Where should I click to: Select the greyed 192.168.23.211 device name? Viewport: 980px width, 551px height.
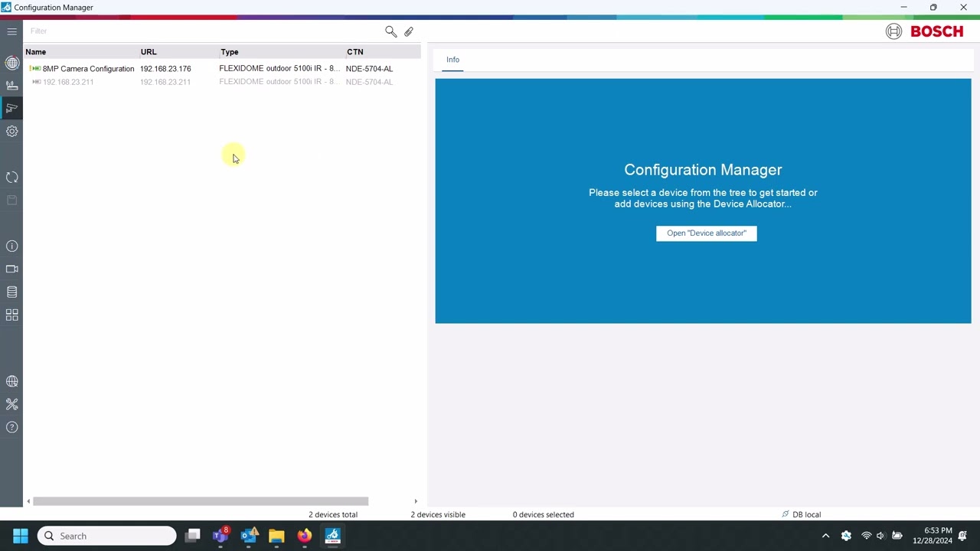coord(68,82)
